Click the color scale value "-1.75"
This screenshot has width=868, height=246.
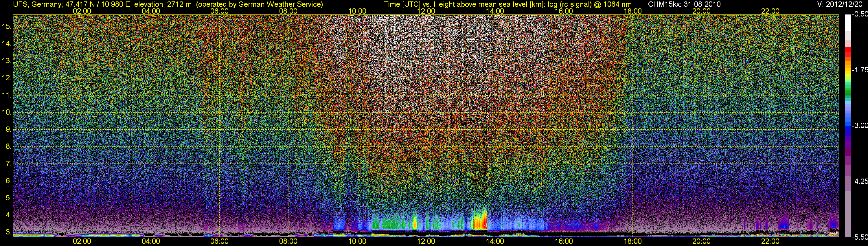coord(860,70)
